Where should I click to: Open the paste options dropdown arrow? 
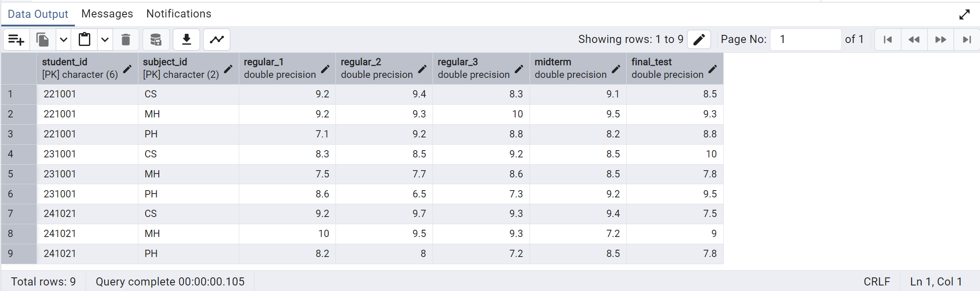point(105,40)
